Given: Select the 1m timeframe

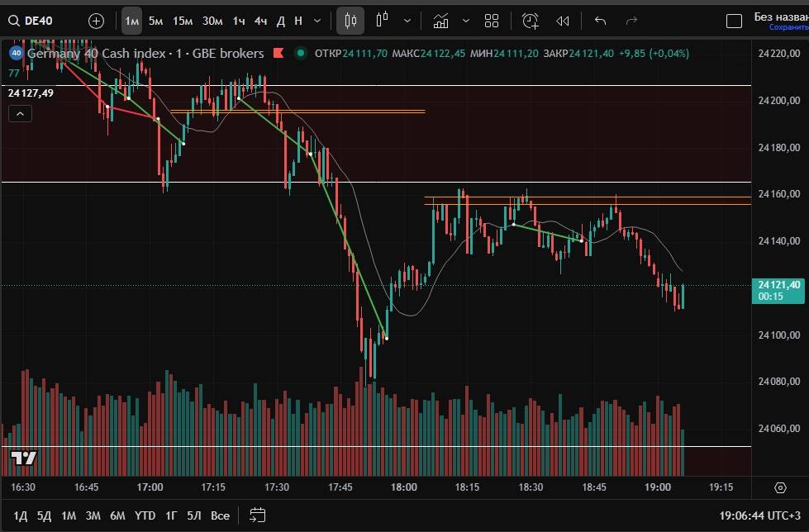Looking at the screenshot, I should pyautogui.click(x=131, y=21).
